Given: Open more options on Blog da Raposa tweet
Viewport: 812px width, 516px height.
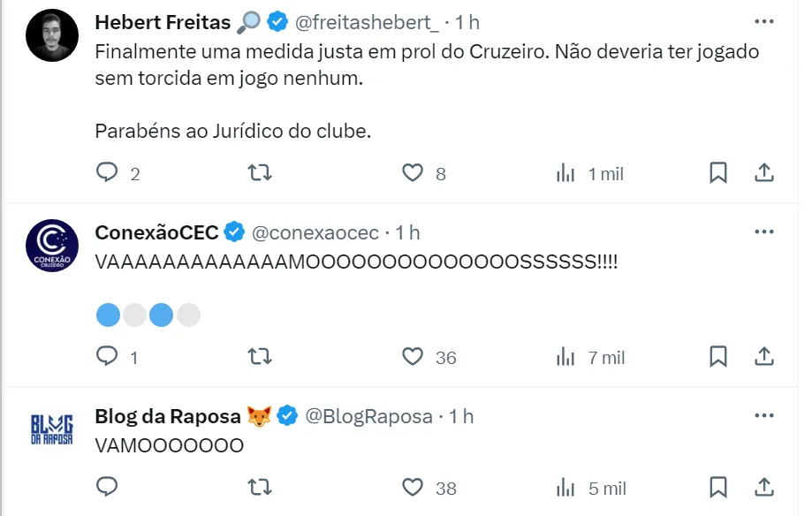Looking at the screenshot, I should [764, 415].
